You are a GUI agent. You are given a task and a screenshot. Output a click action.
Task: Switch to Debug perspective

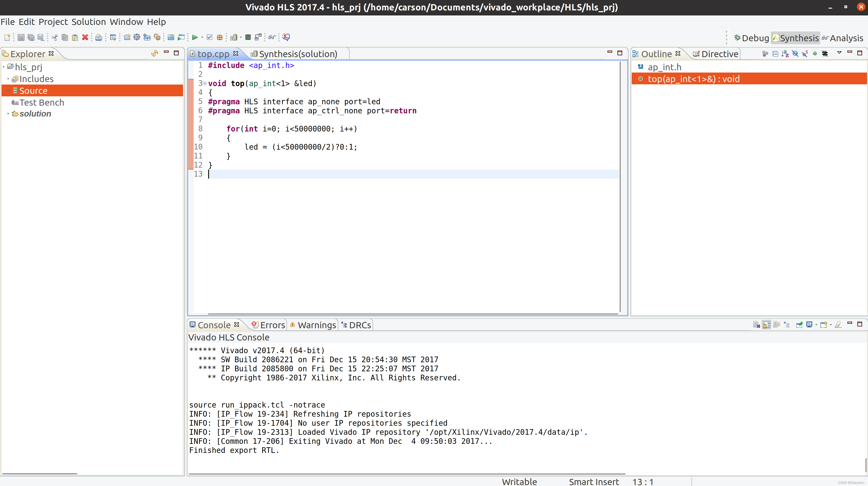coord(751,38)
